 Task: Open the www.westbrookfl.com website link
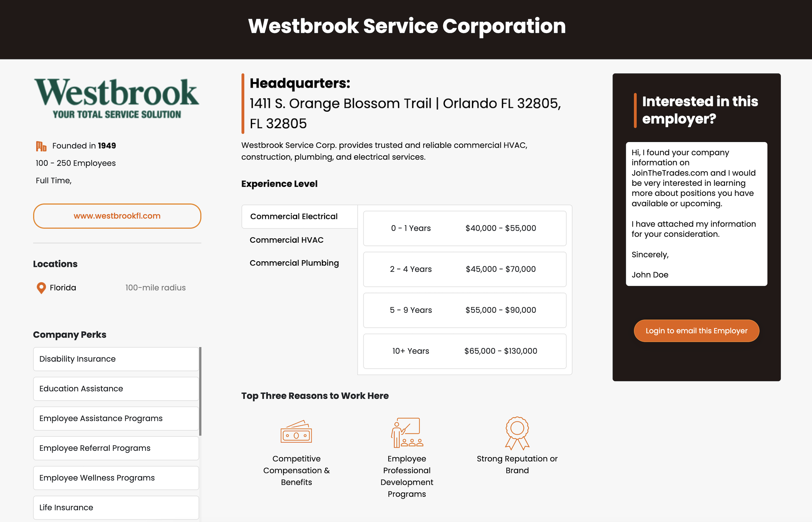pos(117,216)
